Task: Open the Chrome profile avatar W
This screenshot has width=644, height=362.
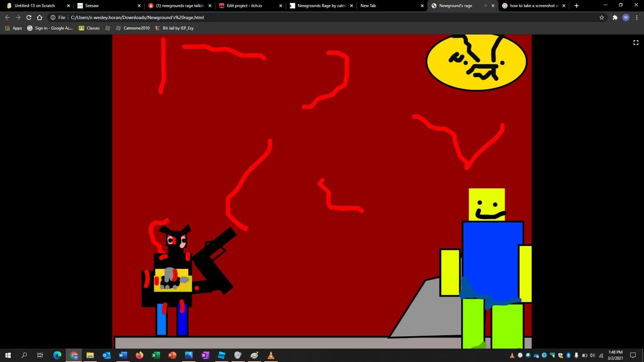Action: tap(626, 17)
